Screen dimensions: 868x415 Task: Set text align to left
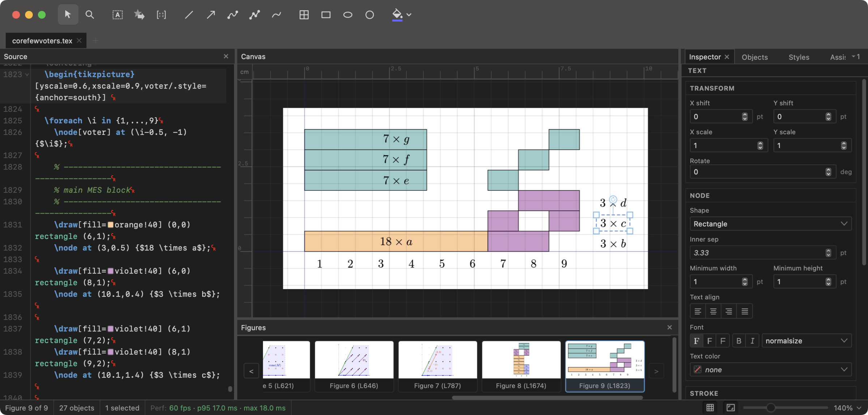(x=698, y=311)
